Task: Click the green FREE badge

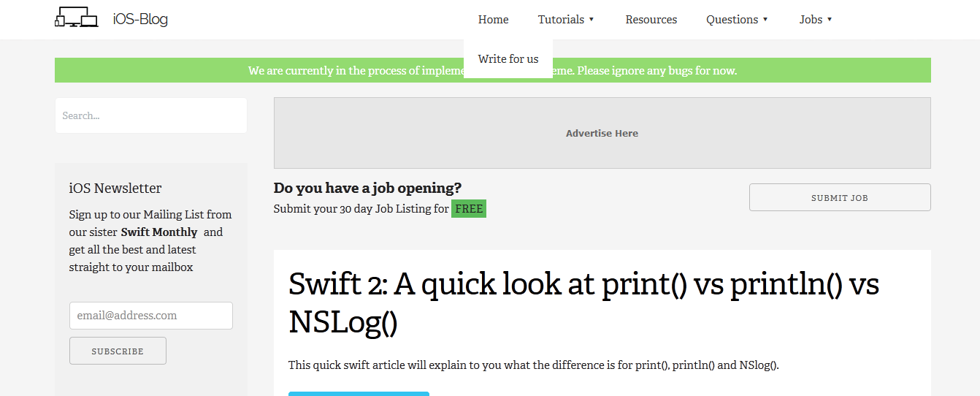Action: (x=469, y=209)
